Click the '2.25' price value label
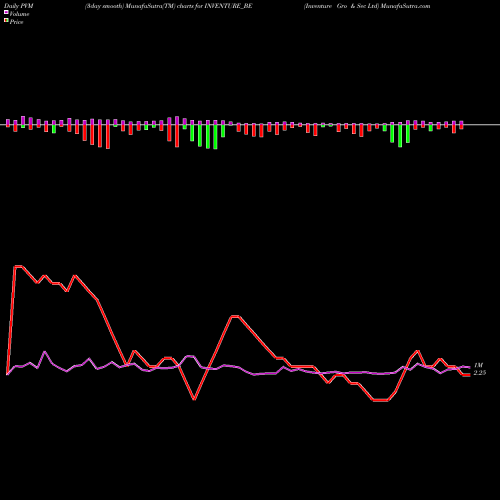 480,373
